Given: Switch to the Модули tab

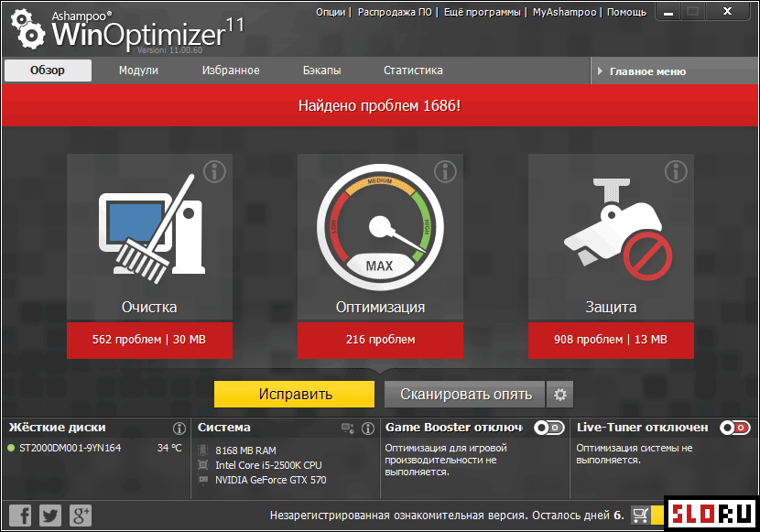Looking at the screenshot, I should pyautogui.click(x=138, y=71).
